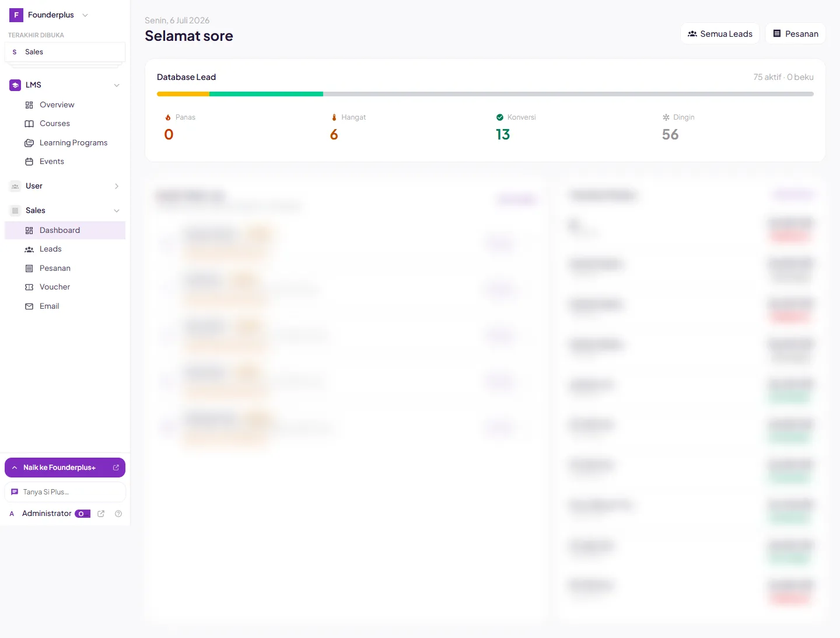Click the LMS graduation cap icon
Screen dimensions: 840x638
[x=15, y=85]
